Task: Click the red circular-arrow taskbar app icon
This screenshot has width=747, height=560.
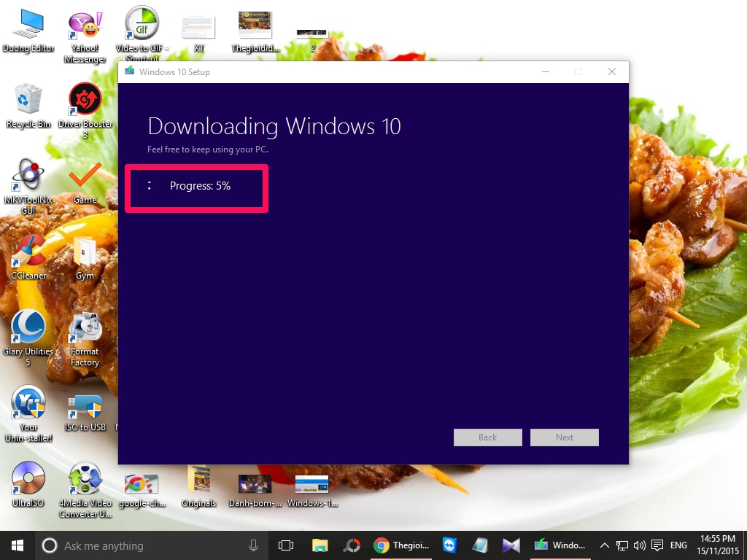Action: [352, 545]
